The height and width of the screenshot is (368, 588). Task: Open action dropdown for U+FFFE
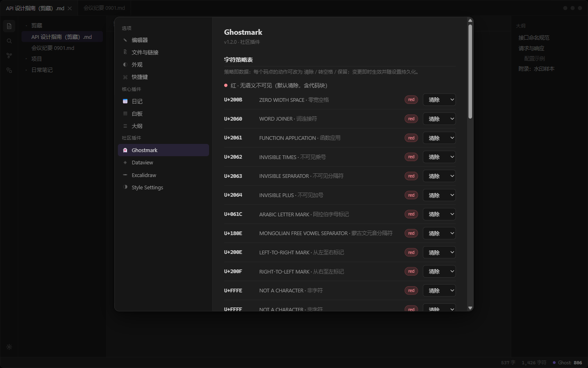click(x=439, y=291)
